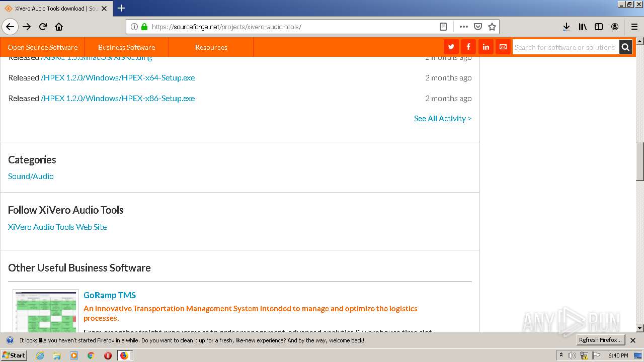Open Action Center flag icon
644x362 pixels.
(596, 355)
